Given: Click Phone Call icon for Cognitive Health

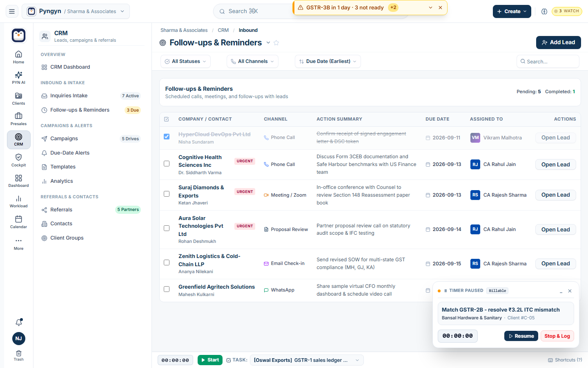Looking at the screenshot, I should 266,164.
